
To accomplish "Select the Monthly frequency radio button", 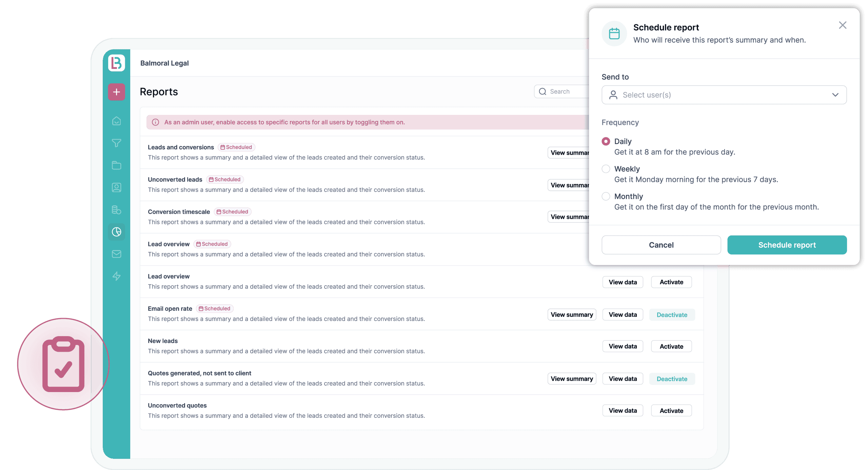I will (x=606, y=196).
